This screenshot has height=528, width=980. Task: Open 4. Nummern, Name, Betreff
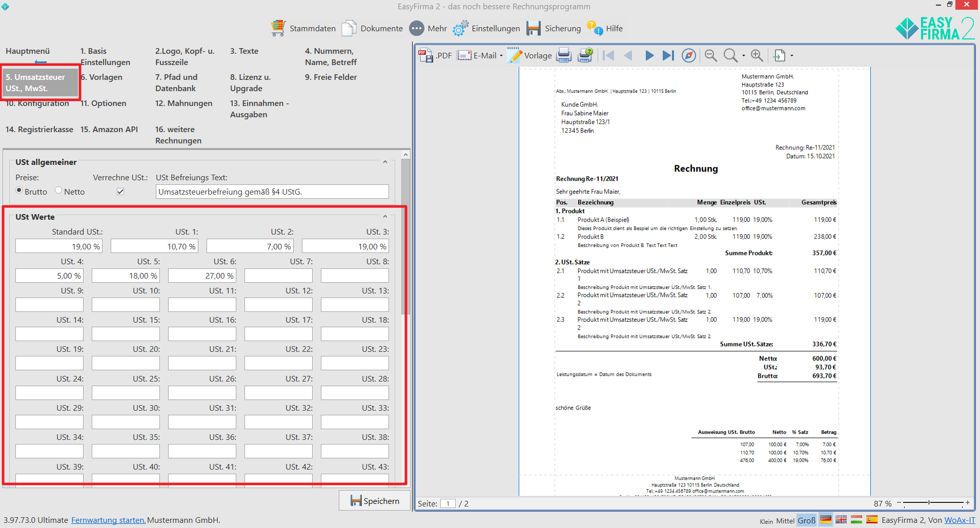331,56
